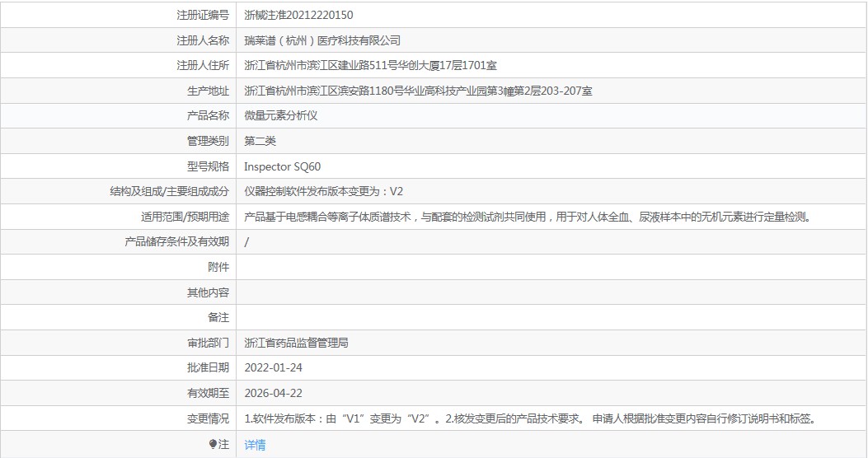Viewport: 868px width, 458px height.
Task: Select production address ending 203-207室
Action: (x=418, y=91)
